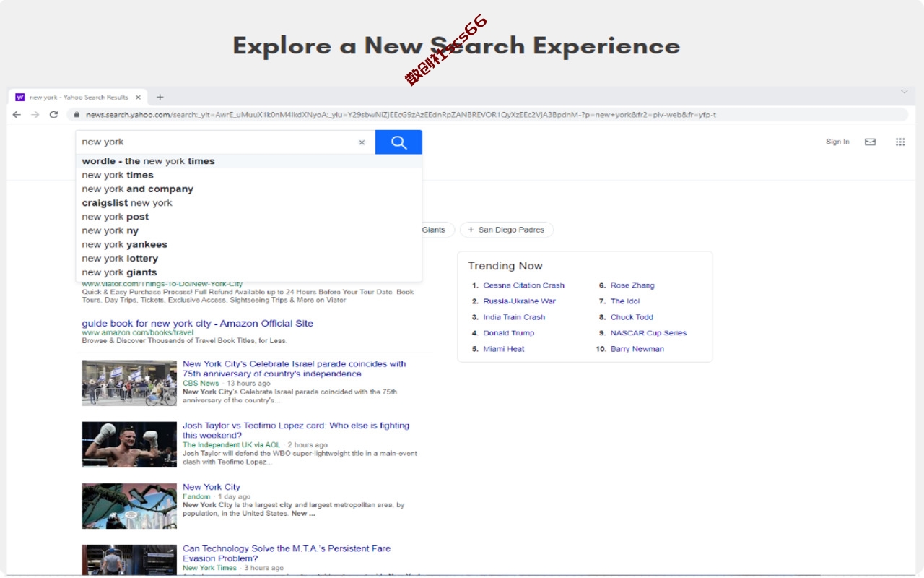
Task: Click the browser forward arrow
Action: (x=35, y=115)
